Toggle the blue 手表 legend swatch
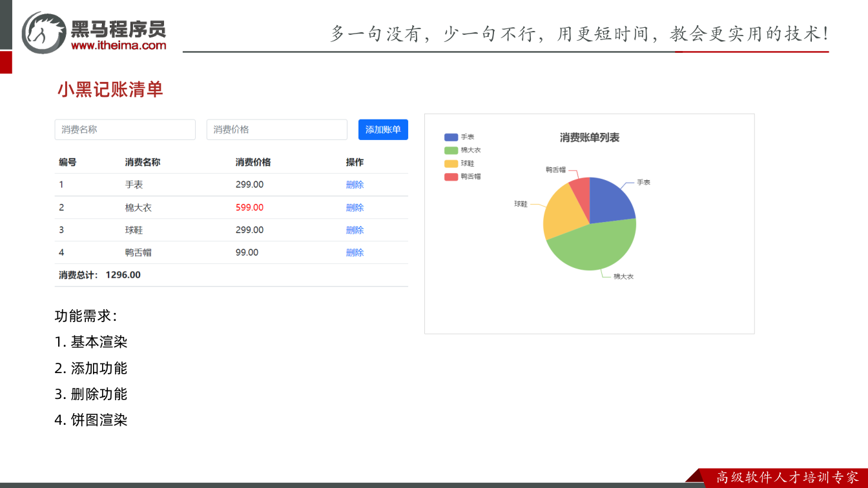Image resolution: width=868 pixels, height=488 pixels. (451, 137)
